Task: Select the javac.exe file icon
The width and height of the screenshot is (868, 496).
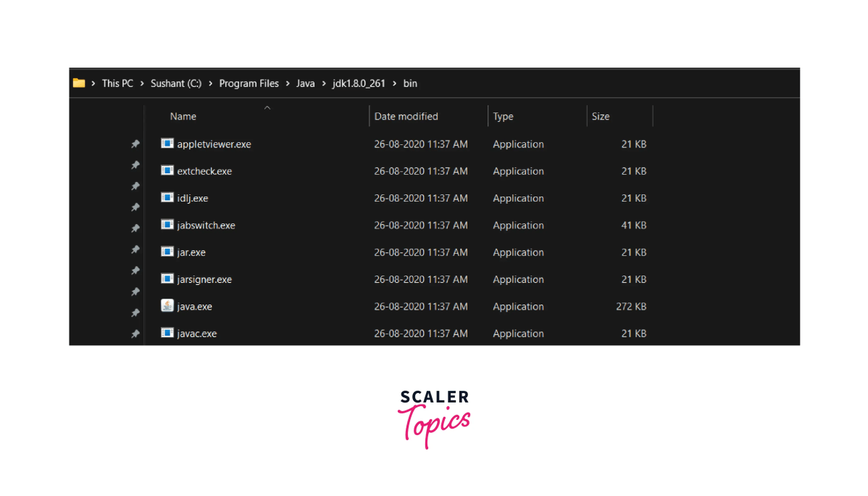Action: point(167,333)
